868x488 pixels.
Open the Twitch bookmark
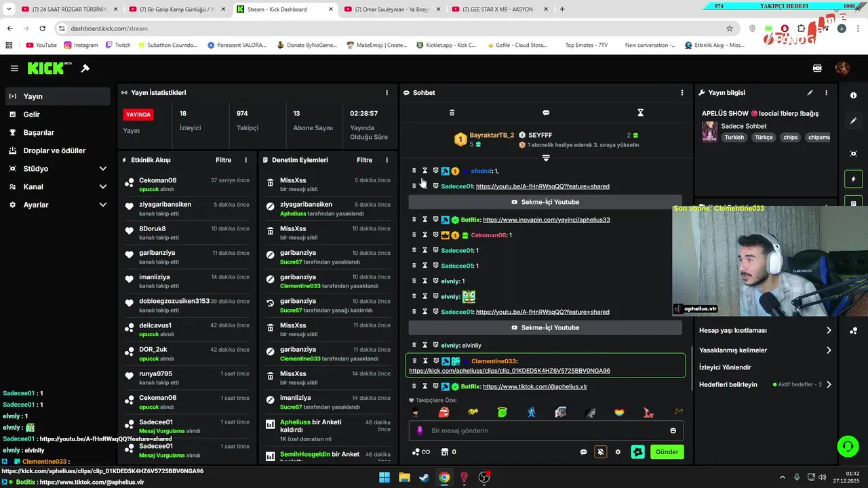pyautogui.click(x=118, y=45)
